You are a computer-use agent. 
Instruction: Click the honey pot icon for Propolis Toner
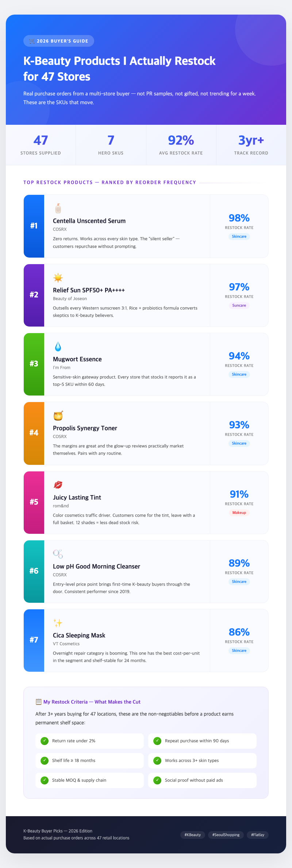(58, 416)
